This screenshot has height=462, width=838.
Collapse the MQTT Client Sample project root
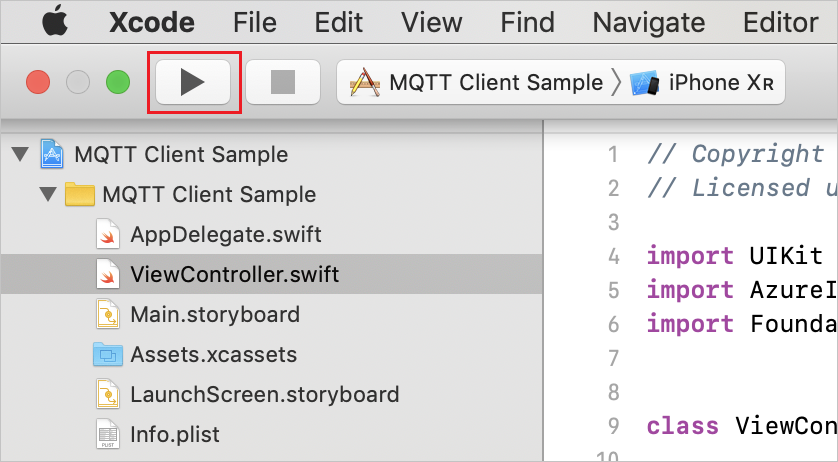19,155
